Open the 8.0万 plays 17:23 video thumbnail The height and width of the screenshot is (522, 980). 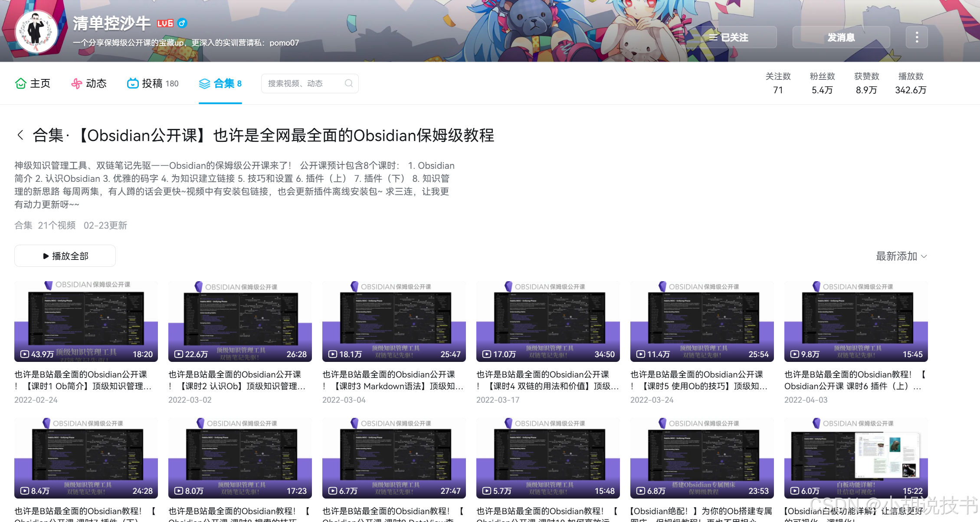point(240,458)
